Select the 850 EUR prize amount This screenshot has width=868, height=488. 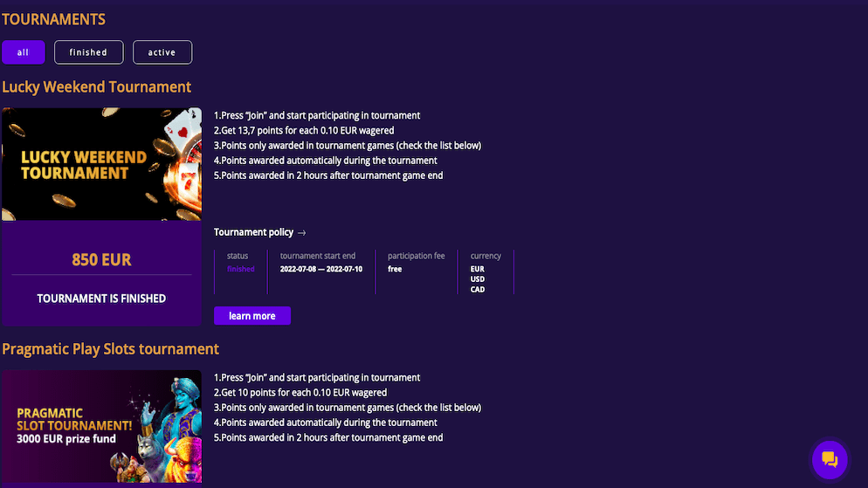(x=101, y=259)
